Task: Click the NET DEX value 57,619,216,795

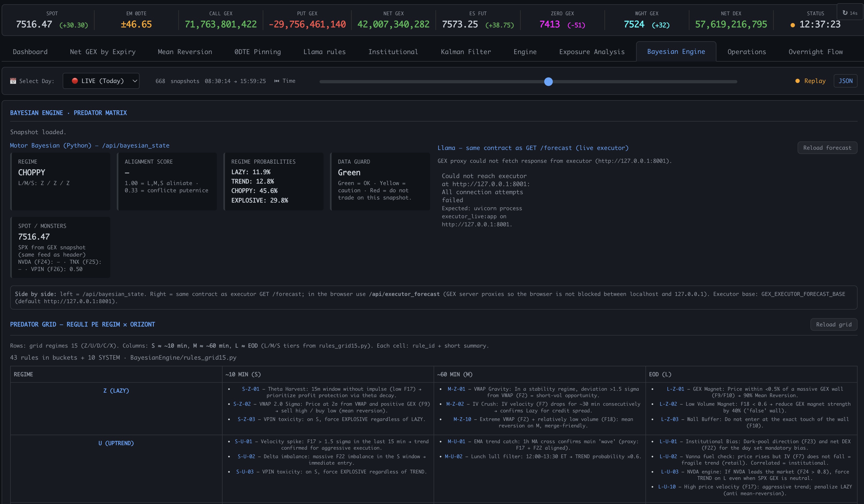Action: click(x=731, y=24)
